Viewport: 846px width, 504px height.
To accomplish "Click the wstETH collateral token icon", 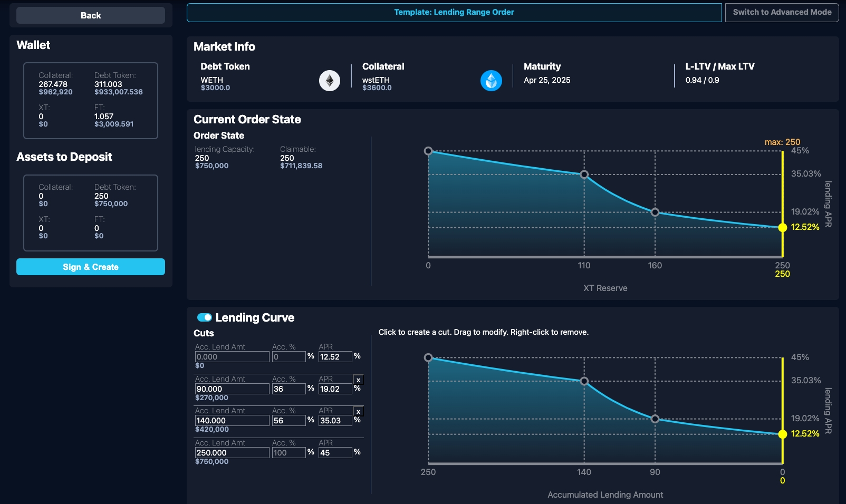I will [x=491, y=81].
